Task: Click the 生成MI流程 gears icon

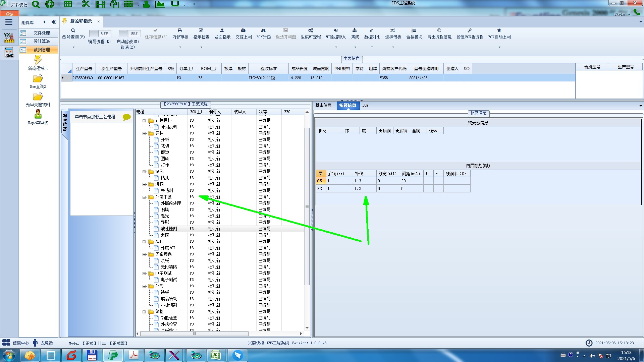Action: tap(311, 31)
